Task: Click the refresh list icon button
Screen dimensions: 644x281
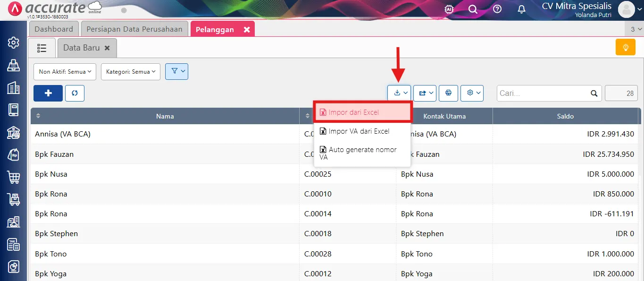Action: (x=75, y=93)
